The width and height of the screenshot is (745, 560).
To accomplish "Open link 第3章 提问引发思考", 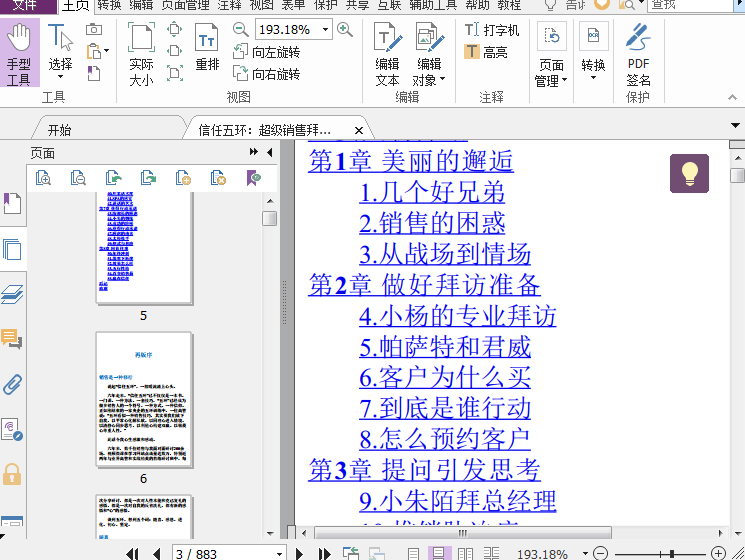I will (424, 469).
